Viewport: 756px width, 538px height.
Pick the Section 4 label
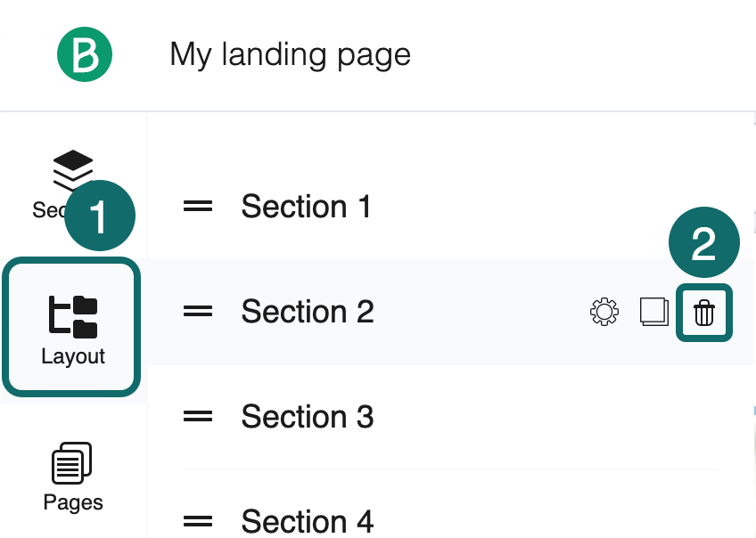pyautogui.click(x=308, y=520)
